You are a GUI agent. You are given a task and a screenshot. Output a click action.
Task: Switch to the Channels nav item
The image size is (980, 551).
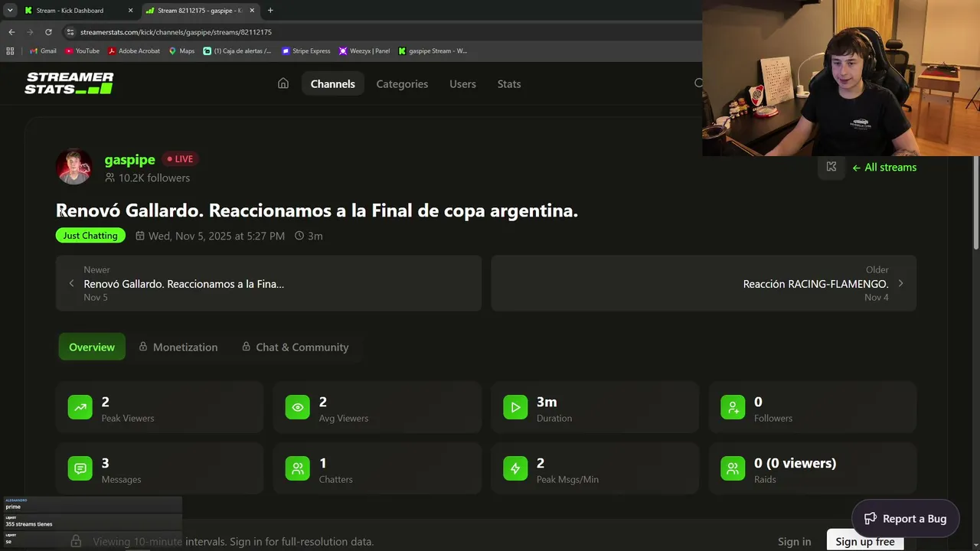point(333,83)
